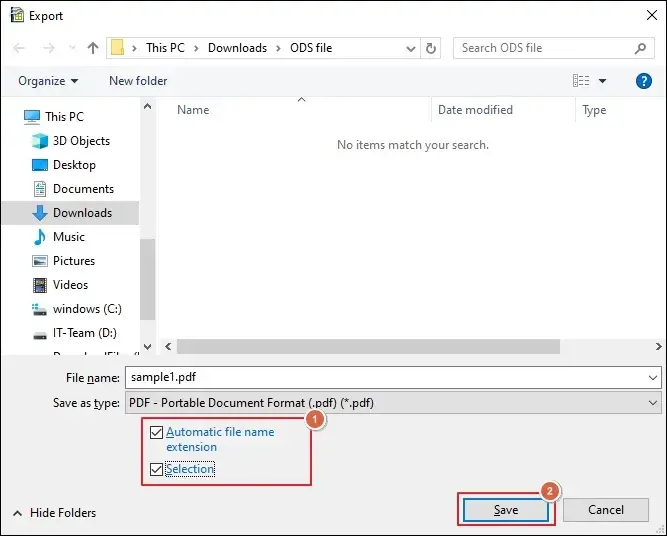Click the Export dialog app icon
The width and height of the screenshot is (667, 536).
click(x=17, y=15)
